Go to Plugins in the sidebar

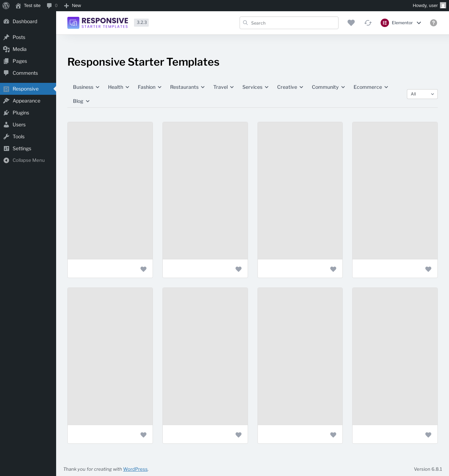21,113
